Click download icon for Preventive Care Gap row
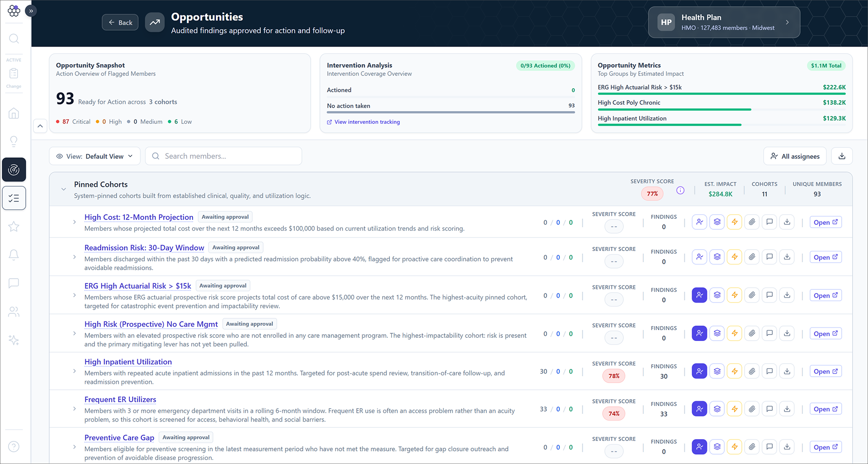Image resolution: width=868 pixels, height=464 pixels. pos(787,447)
